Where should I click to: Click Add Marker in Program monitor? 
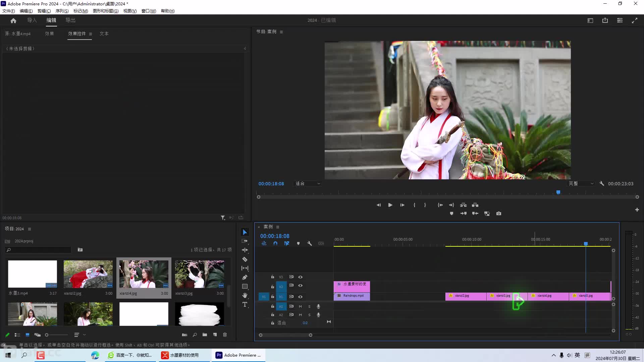coord(451,214)
